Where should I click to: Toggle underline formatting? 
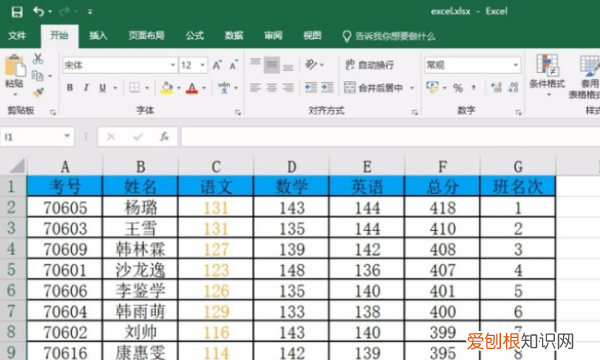point(103,88)
